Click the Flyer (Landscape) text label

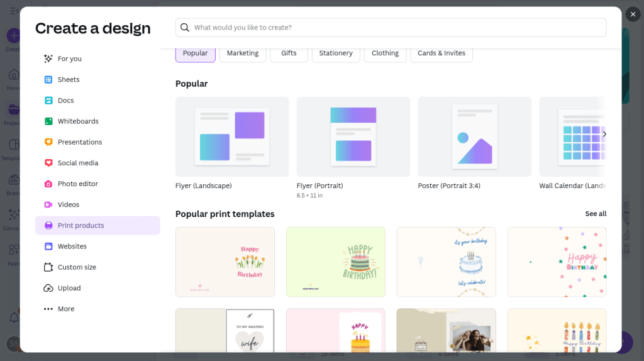(204, 186)
